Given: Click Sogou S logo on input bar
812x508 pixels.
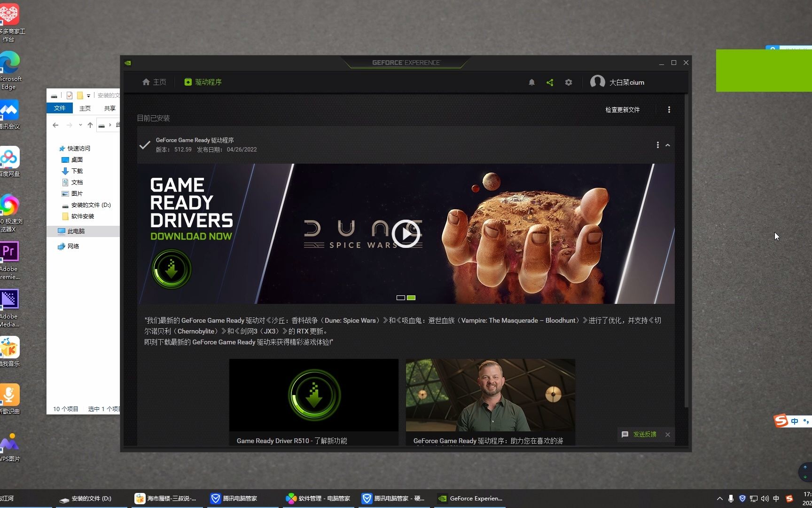Looking at the screenshot, I should (x=781, y=421).
